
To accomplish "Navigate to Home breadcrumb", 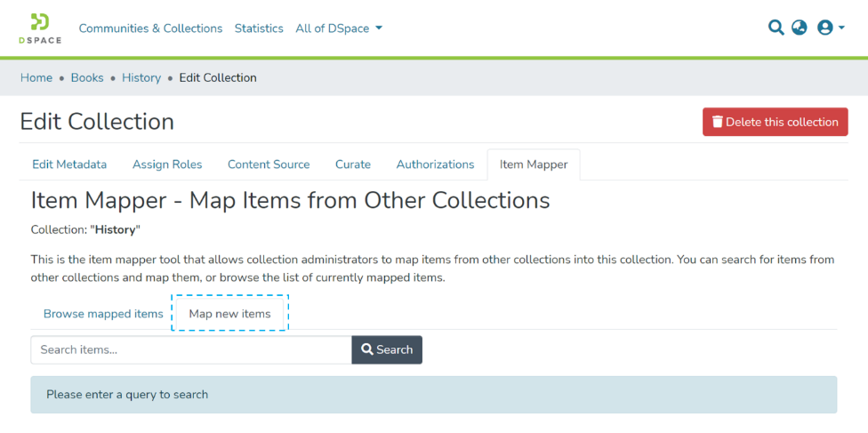I will [x=36, y=77].
